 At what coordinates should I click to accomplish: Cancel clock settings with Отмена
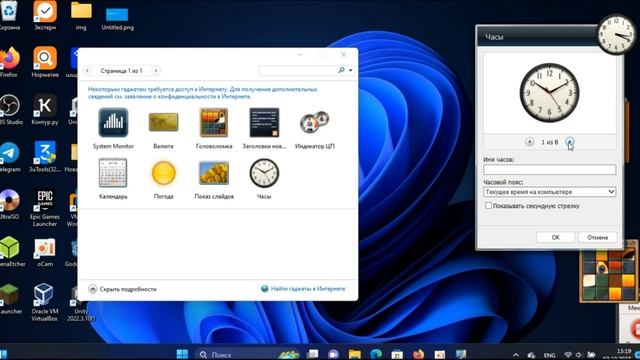(597, 237)
